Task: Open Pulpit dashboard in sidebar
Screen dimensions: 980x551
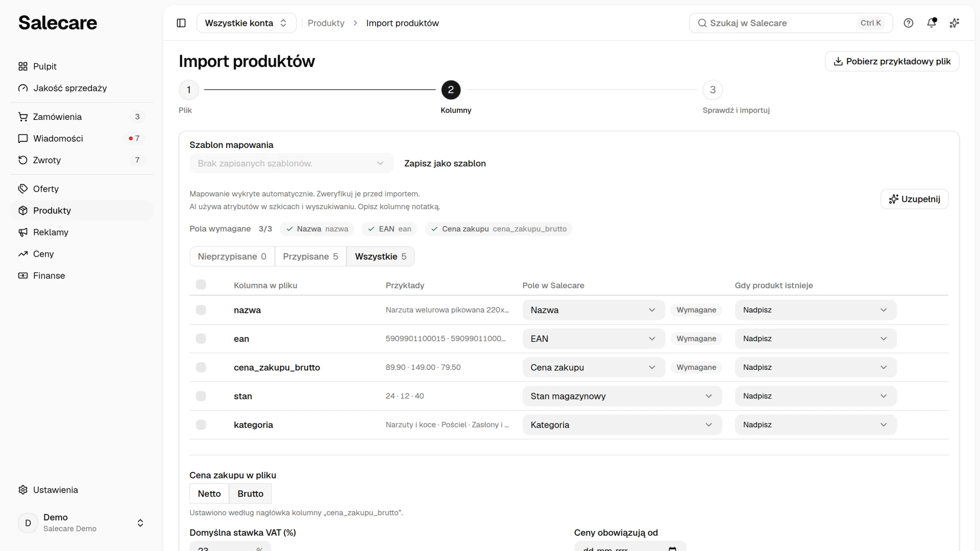Action: pyautogui.click(x=82, y=66)
